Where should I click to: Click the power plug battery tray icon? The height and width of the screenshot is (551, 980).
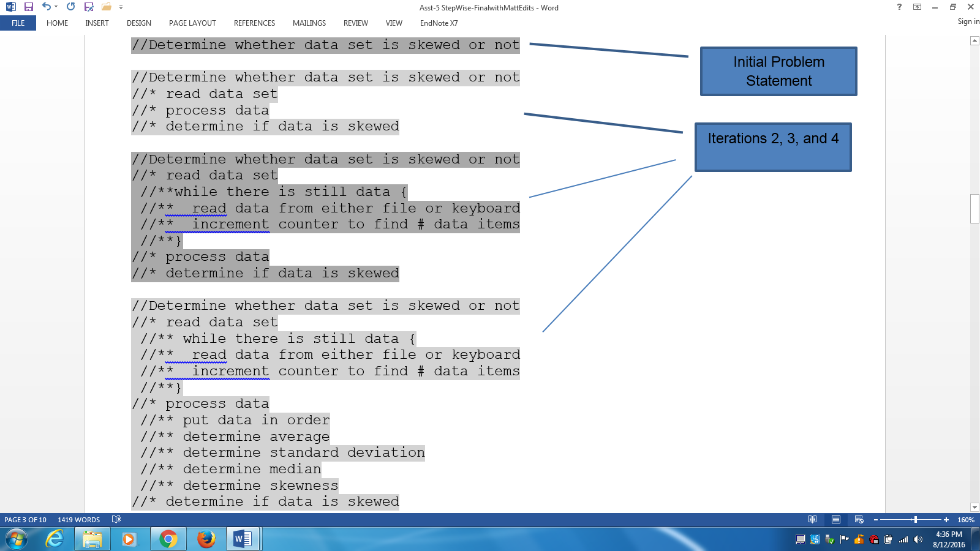point(888,539)
